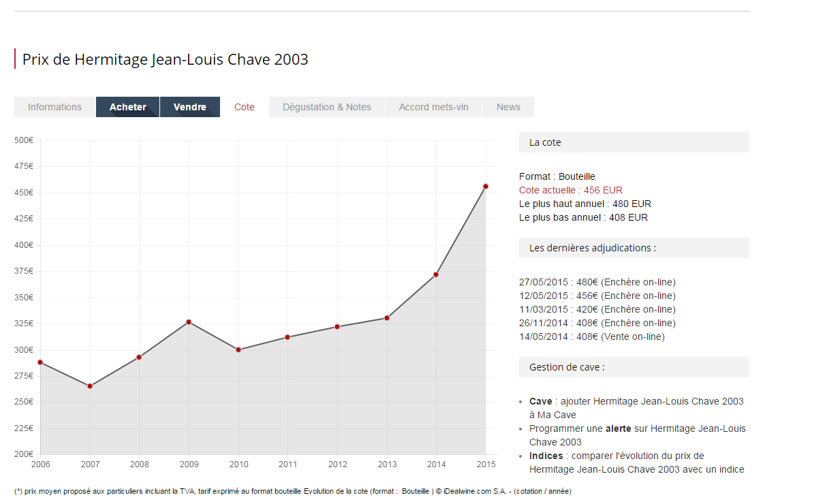Switch to the Acheter tab

click(x=128, y=107)
